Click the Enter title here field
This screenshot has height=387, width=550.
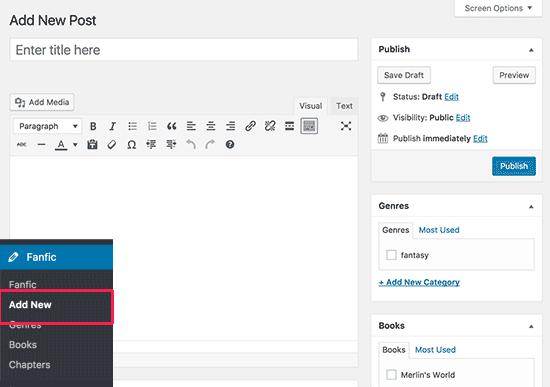coord(184,50)
